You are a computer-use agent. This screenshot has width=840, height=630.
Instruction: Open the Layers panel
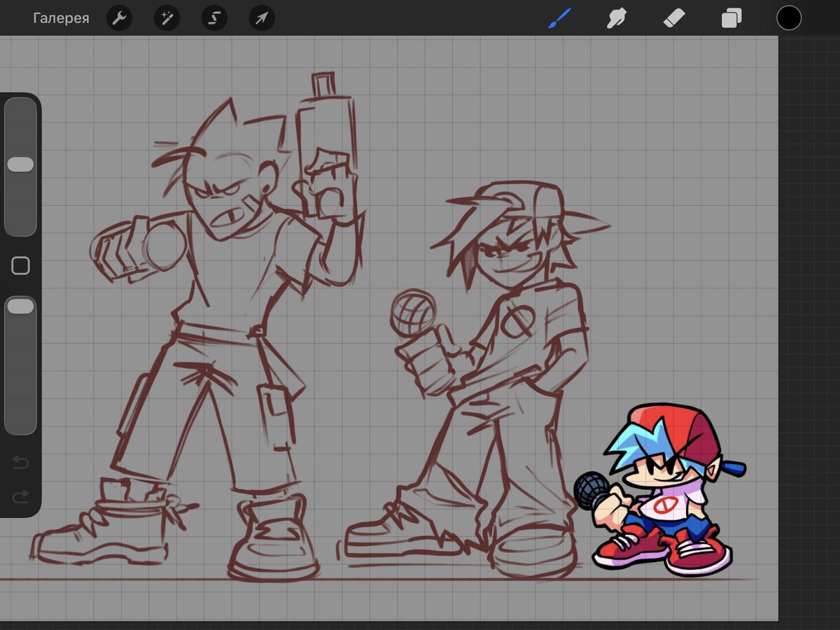(x=730, y=18)
